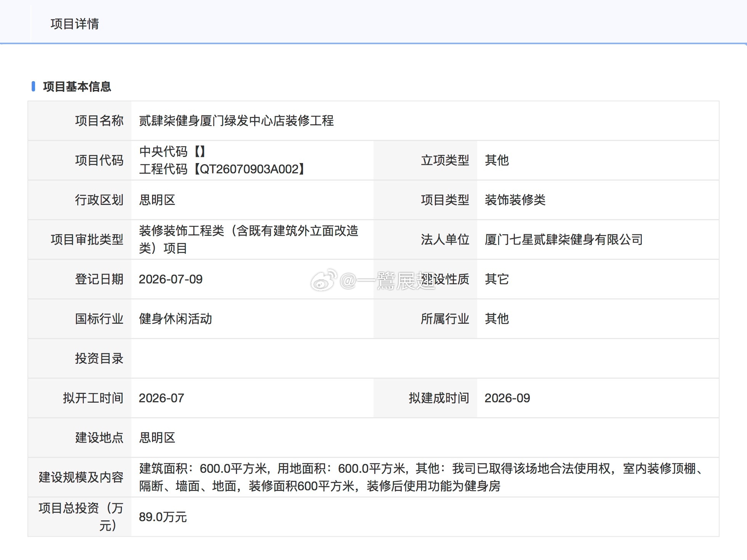Click 思明区 value beside 建设地点

tap(157, 438)
